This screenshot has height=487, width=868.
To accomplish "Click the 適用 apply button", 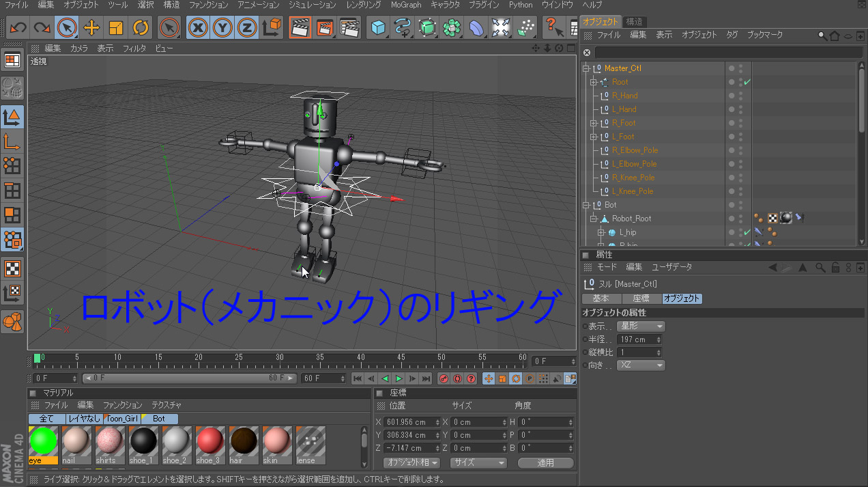I will (545, 462).
